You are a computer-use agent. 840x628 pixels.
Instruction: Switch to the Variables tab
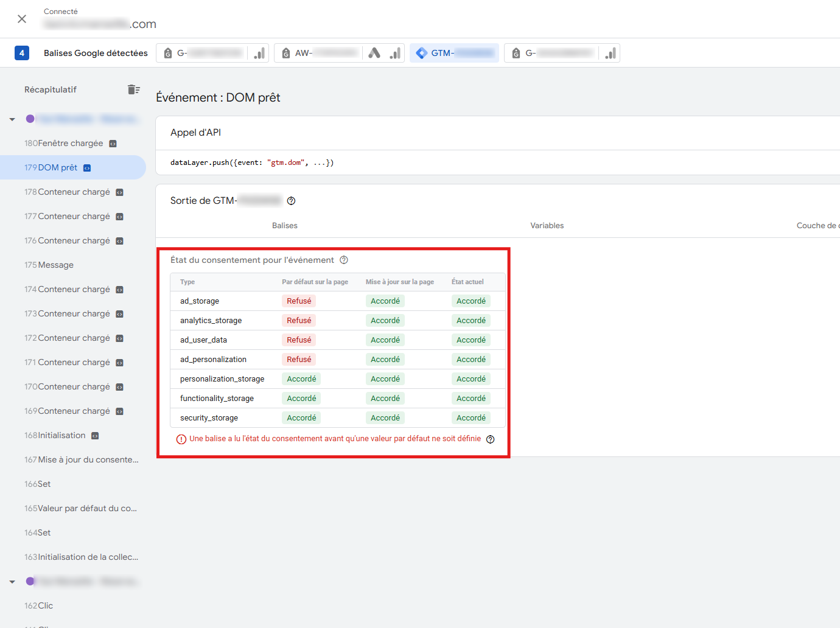coord(547,226)
